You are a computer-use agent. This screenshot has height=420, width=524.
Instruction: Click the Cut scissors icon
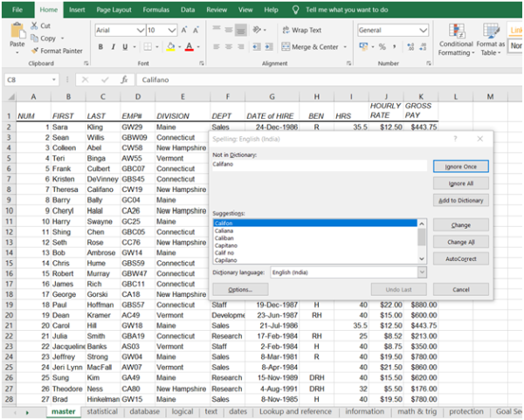(35, 26)
